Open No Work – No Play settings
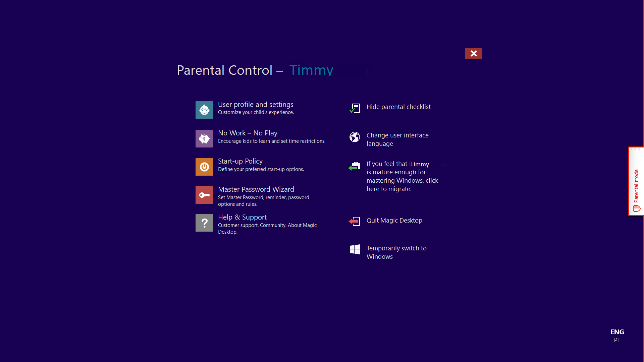This screenshot has width=644, height=362. click(248, 133)
